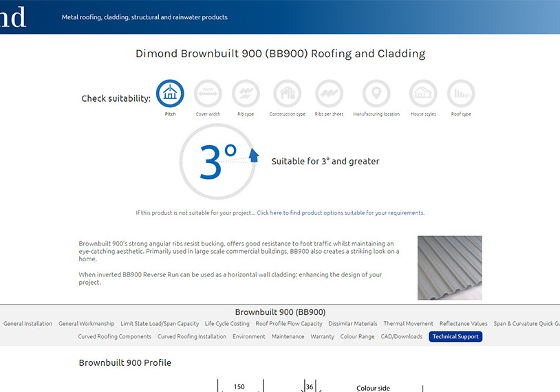Select the Rib type suitability icon
560x392 pixels.
point(246,94)
